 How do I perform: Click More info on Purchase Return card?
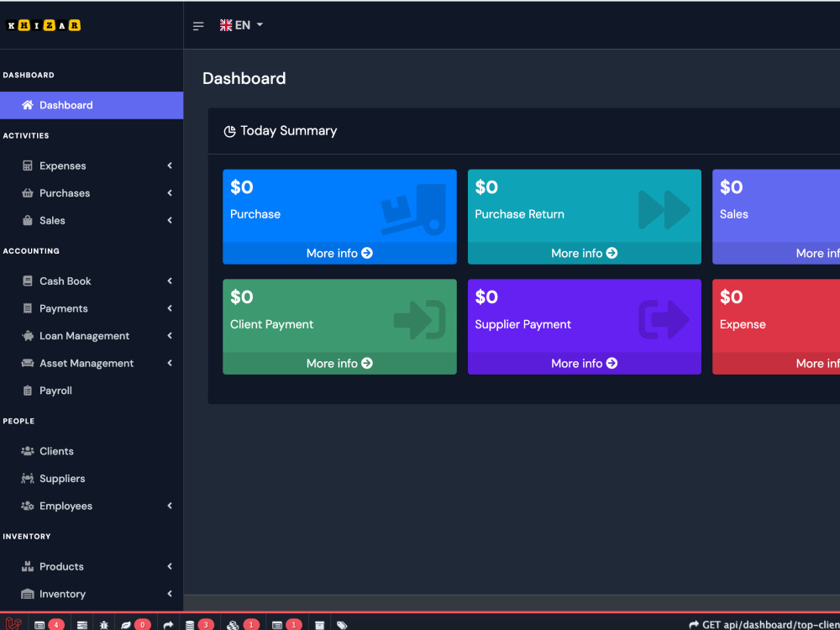pos(585,254)
